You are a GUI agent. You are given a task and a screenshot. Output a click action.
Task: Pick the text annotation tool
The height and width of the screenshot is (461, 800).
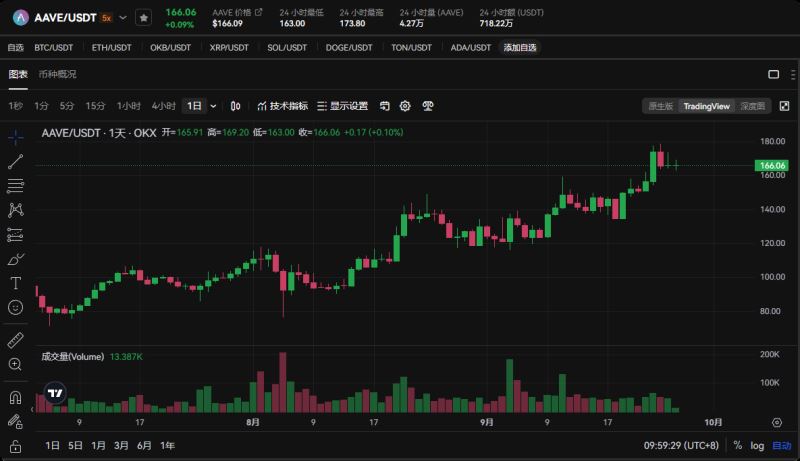point(15,283)
